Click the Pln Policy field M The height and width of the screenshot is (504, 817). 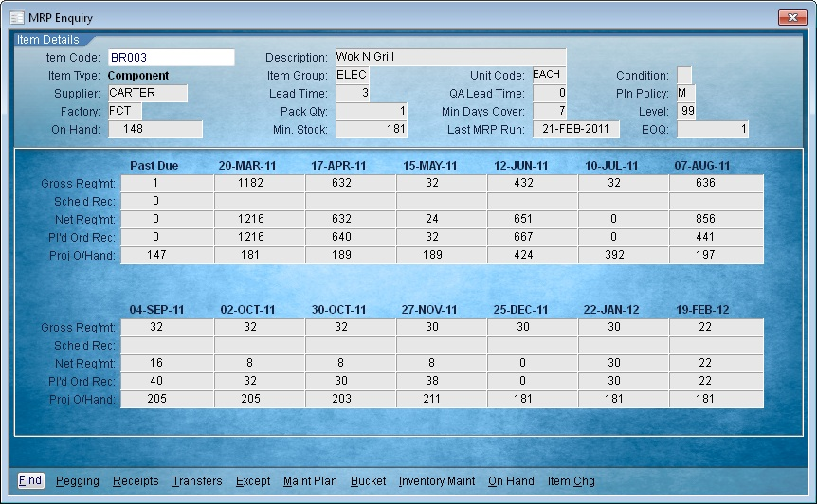685,93
